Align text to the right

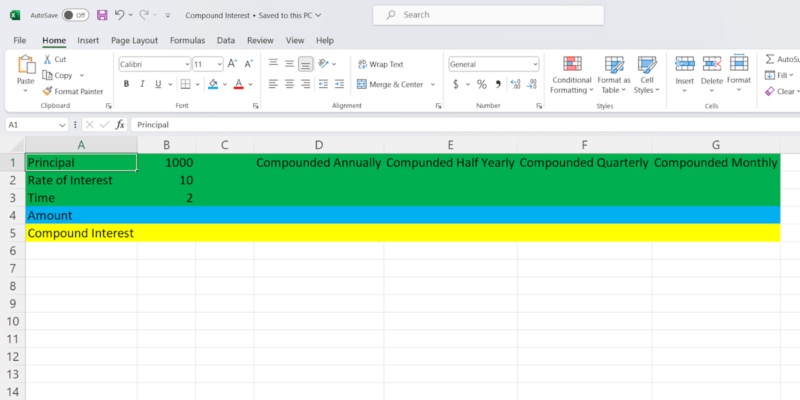[306, 84]
